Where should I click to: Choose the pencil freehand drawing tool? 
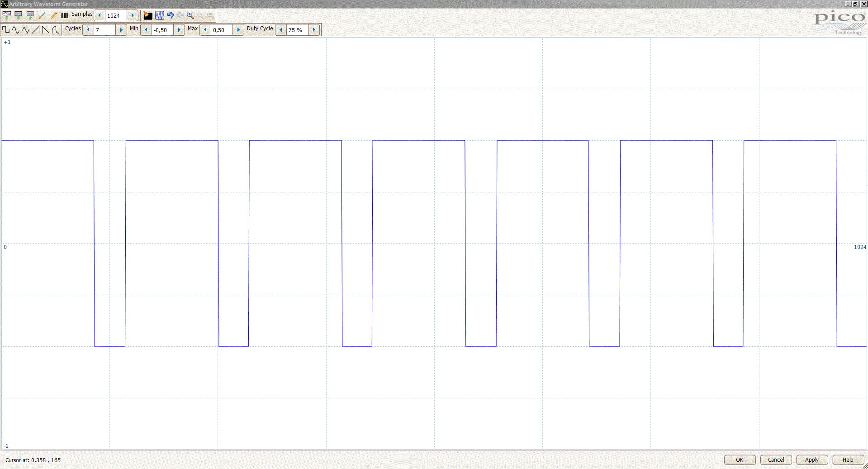(53, 15)
